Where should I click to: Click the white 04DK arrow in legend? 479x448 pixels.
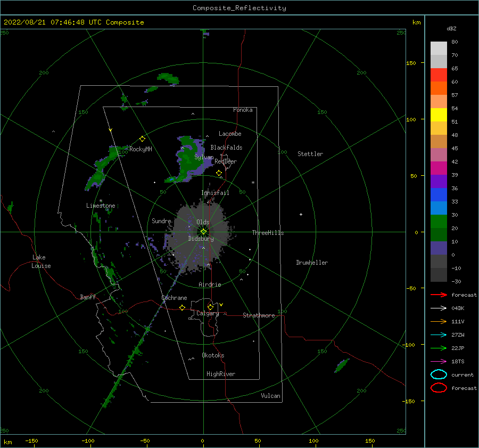[x=439, y=308]
